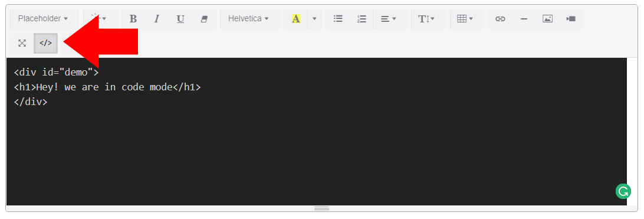Screen dimensions: 644x219
Task: Expand the paragraph alignment dropdown
Action: pos(388,19)
